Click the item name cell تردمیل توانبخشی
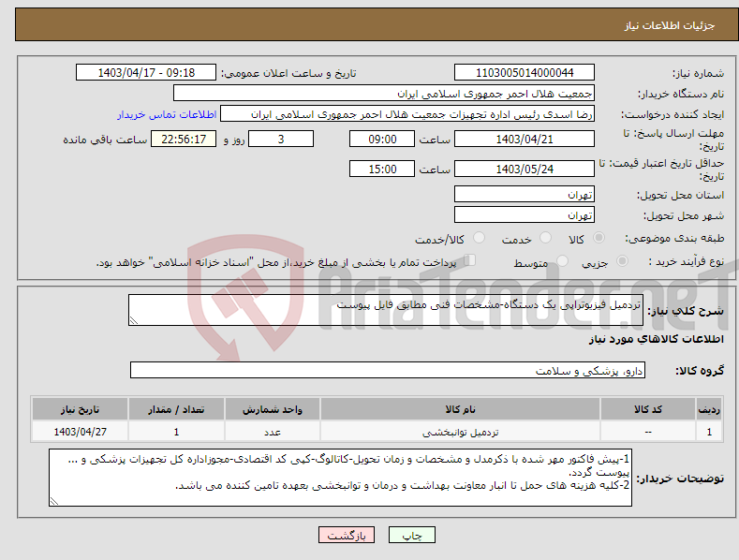The height and width of the screenshot is (560, 739). (460, 432)
